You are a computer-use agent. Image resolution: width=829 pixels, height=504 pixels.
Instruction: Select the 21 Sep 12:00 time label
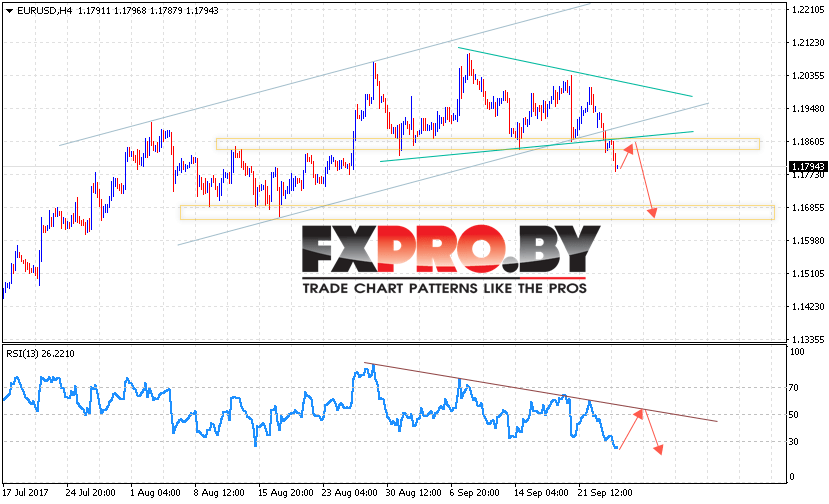click(605, 493)
